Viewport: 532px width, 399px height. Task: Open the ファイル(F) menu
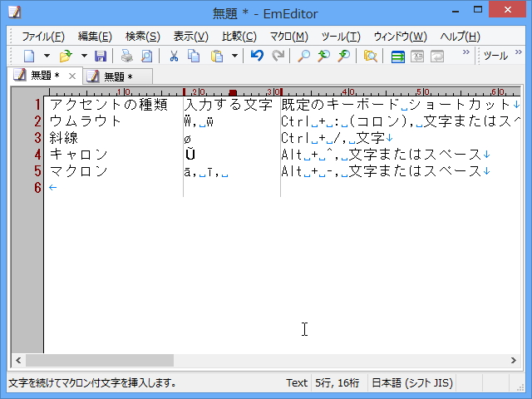pos(43,37)
